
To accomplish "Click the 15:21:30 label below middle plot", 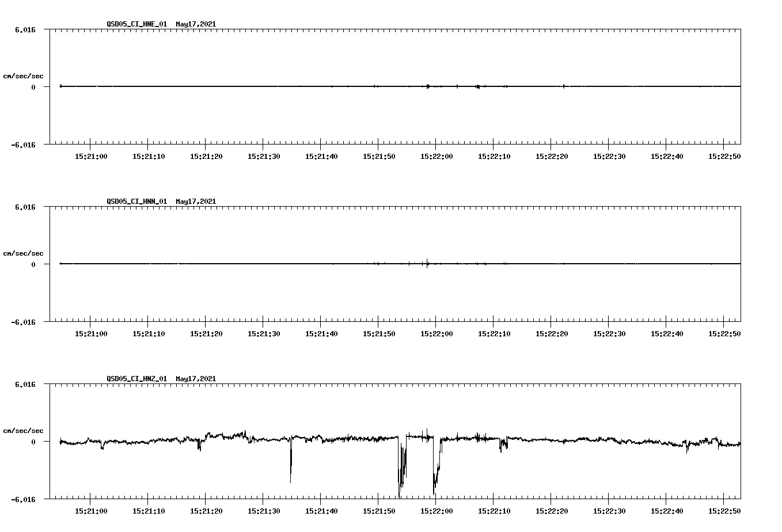I will [264, 332].
